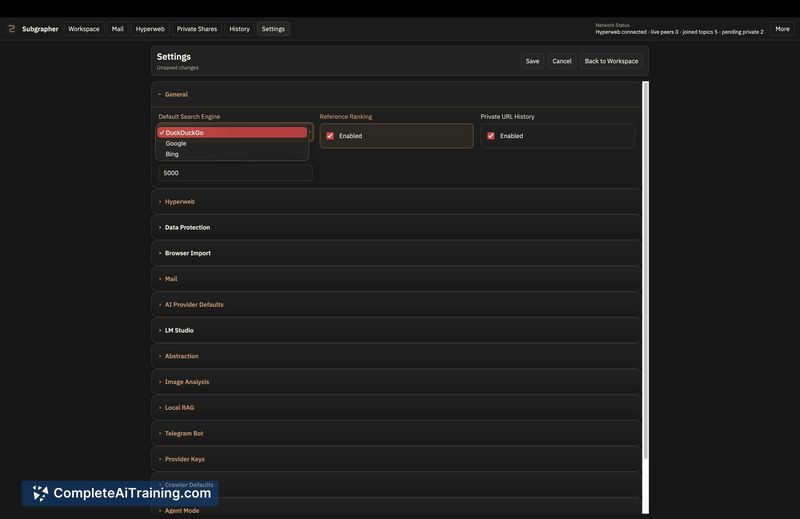Expand the Telegram Bot section
The height and width of the screenshot is (519, 800).
(396, 433)
